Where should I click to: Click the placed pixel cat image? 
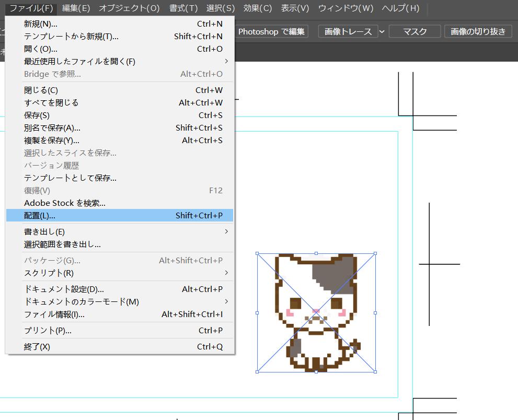(316, 312)
